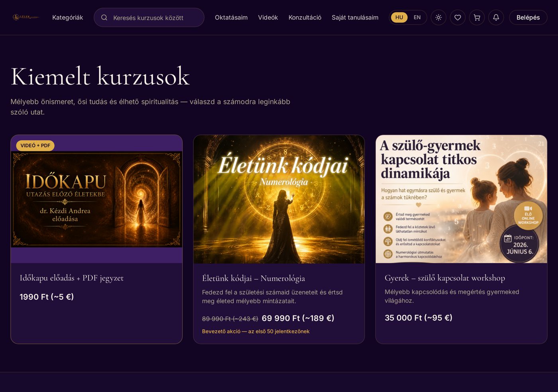Focus the course search field

click(x=149, y=18)
